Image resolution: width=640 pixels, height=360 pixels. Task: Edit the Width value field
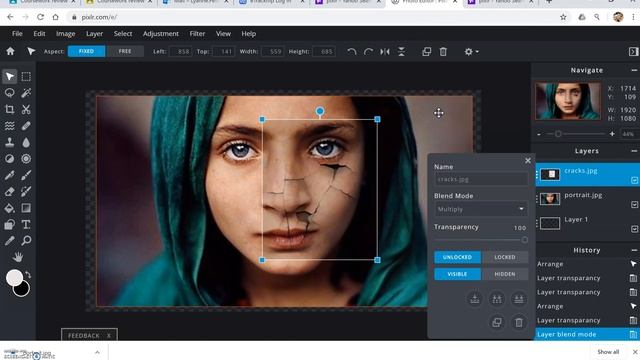pyautogui.click(x=272, y=52)
